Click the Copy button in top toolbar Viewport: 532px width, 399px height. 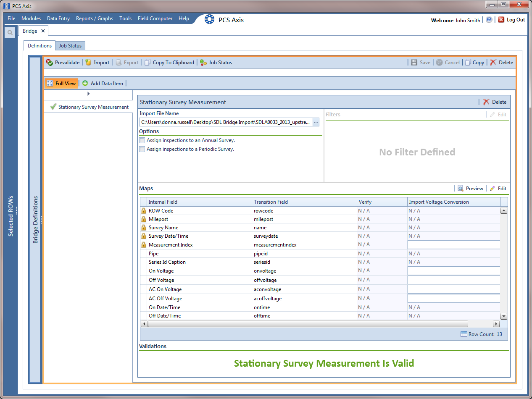pos(474,62)
